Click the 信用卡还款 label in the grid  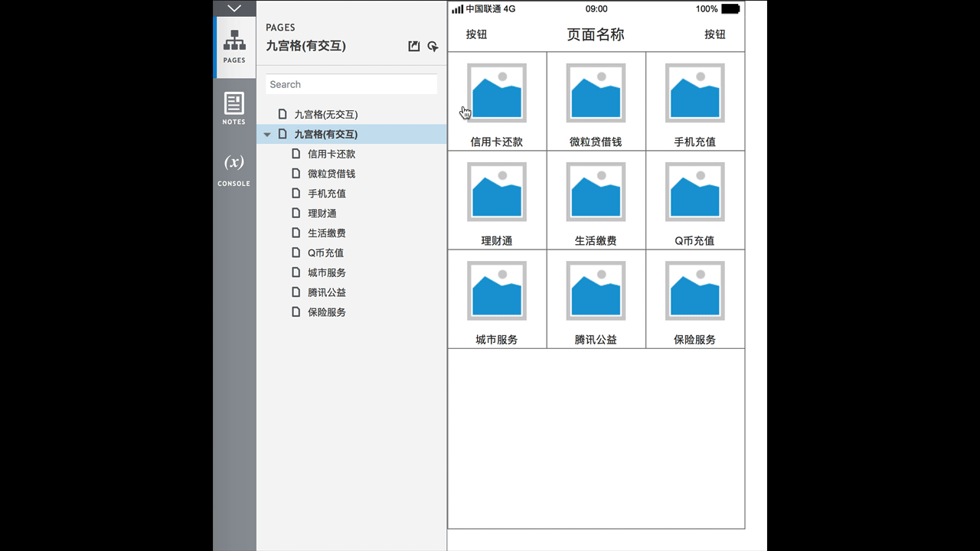point(497,142)
